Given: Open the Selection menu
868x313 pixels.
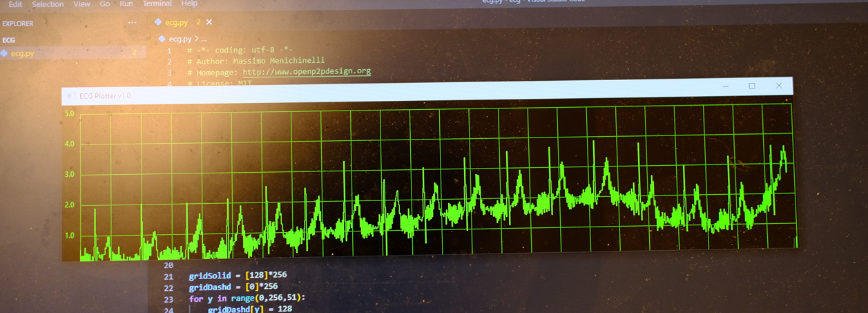Looking at the screenshot, I should coord(48,4).
